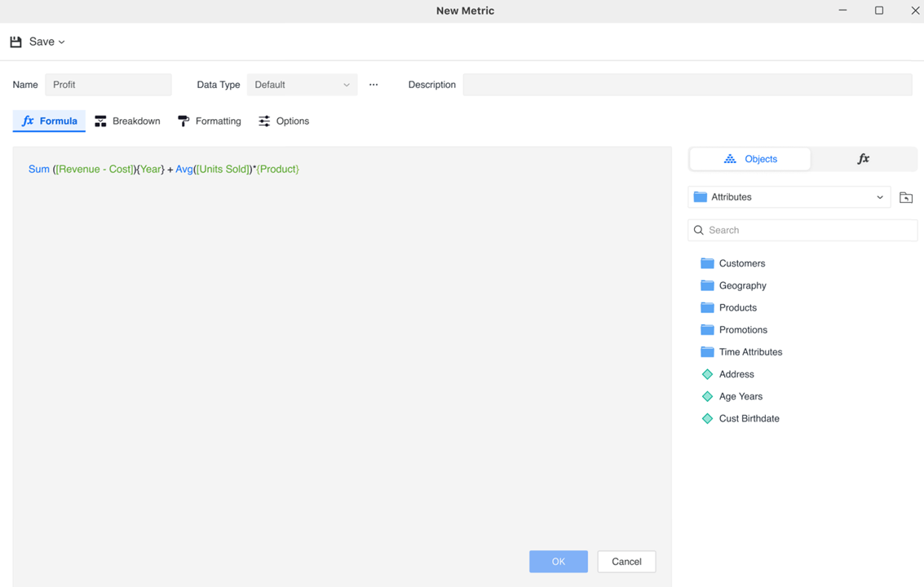Select the Age Years attribute
Viewport: 924px width, 587px height.
click(741, 396)
